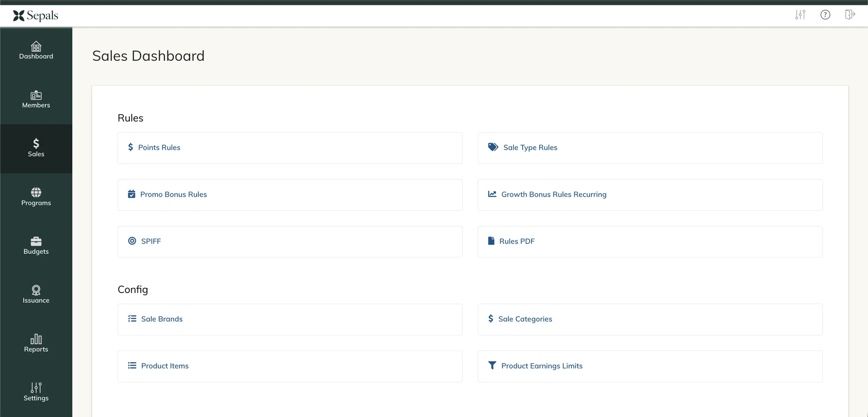Click the bullseye icon beside SPIFF

(x=132, y=241)
